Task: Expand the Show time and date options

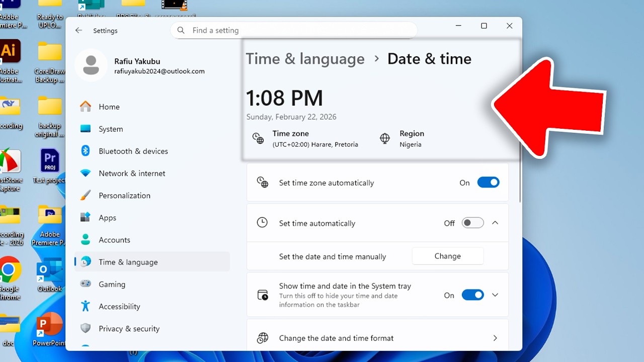Action: coord(495,295)
